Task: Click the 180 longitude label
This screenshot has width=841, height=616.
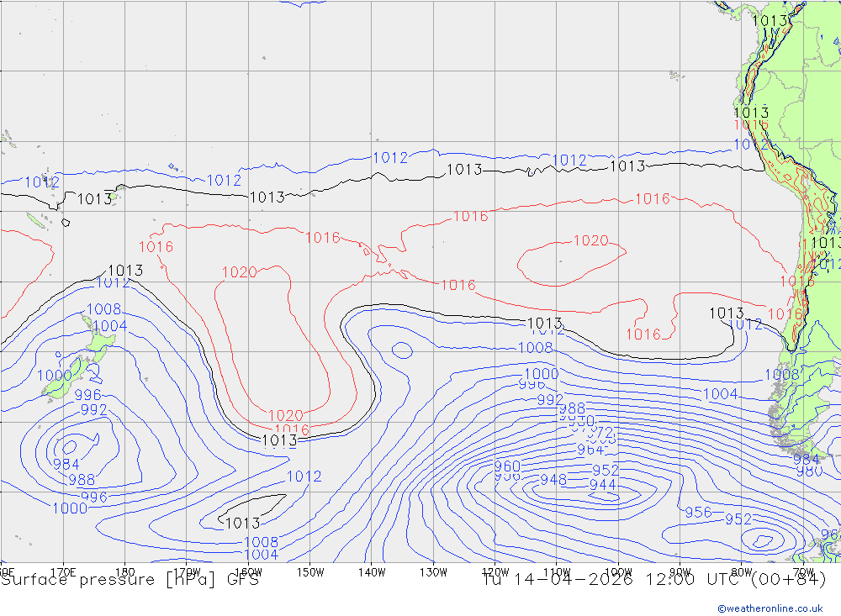Action: point(124,572)
